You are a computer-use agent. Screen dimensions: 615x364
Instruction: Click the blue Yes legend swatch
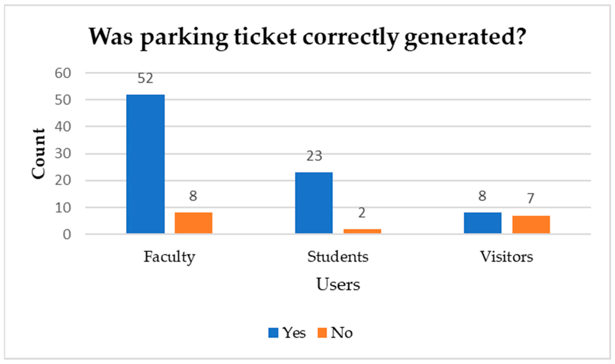pos(273,333)
